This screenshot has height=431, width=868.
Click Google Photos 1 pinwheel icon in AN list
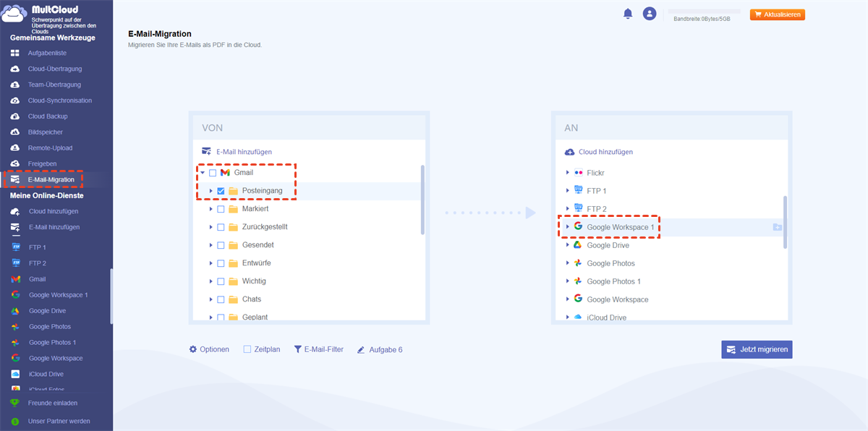(x=578, y=281)
